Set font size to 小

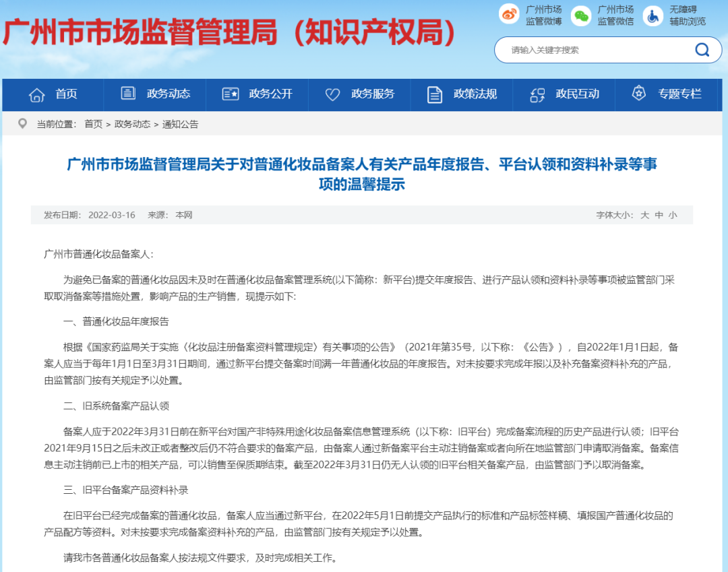click(x=673, y=215)
